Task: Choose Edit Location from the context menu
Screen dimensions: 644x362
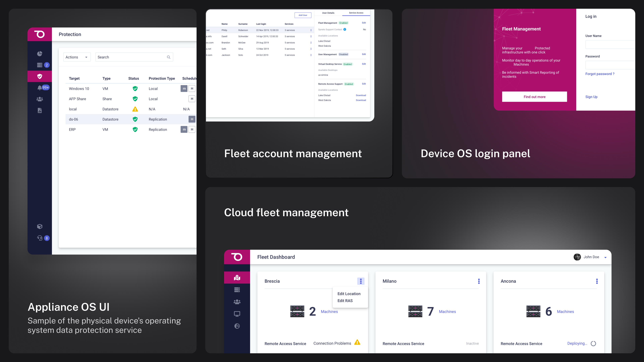Action: click(x=349, y=294)
